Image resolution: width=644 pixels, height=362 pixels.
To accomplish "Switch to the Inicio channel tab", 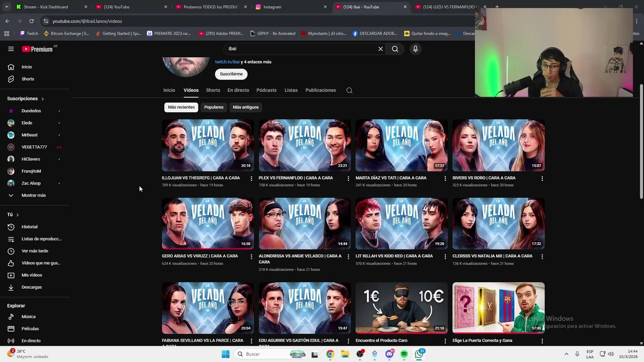I will coord(169,90).
